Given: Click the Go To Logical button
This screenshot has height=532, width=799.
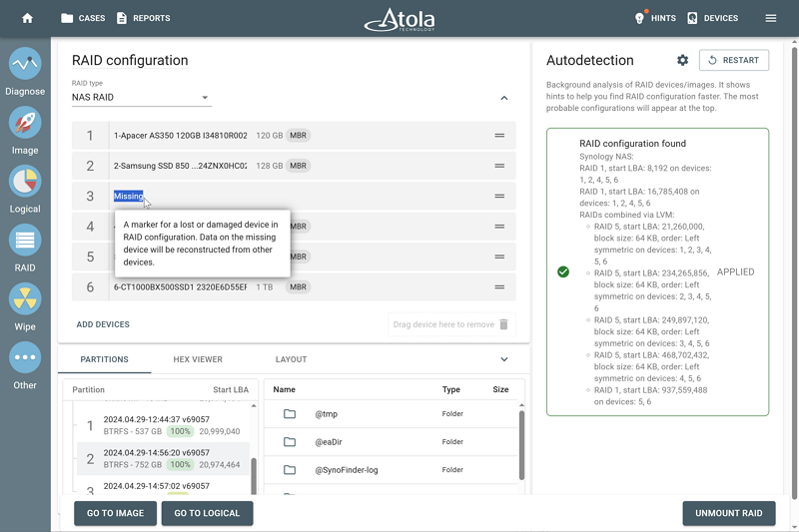Looking at the screenshot, I should point(207,513).
